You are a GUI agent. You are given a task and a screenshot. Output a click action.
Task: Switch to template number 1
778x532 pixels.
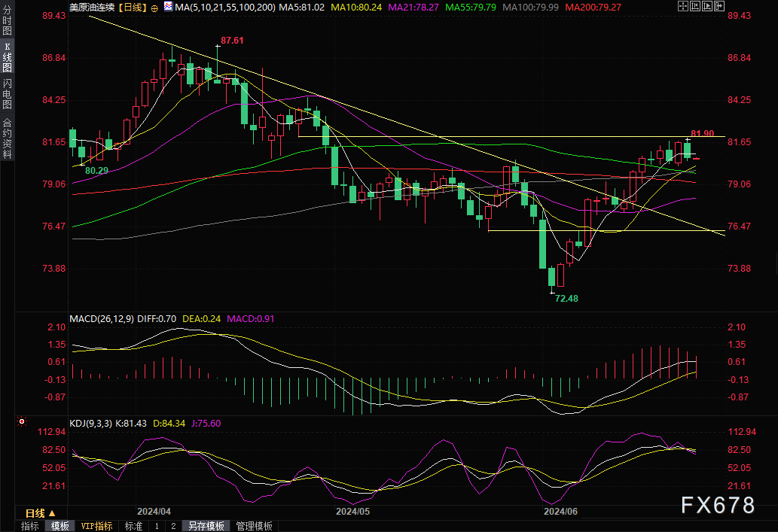pos(157,526)
